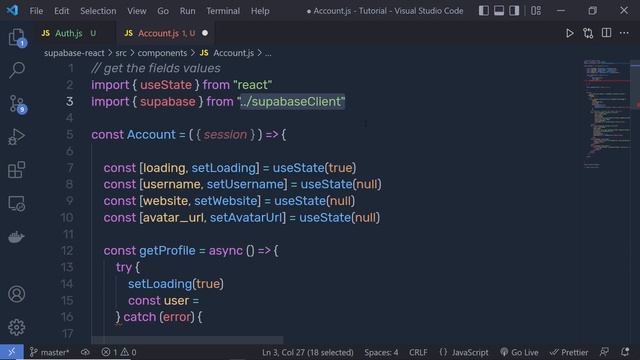Click 'session' parameter on line 5

(225, 135)
